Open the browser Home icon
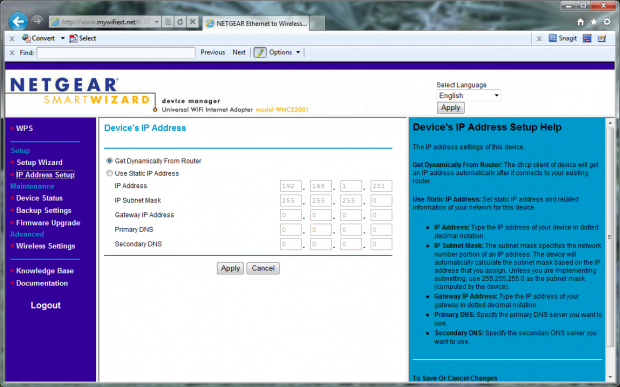The width and height of the screenshot is (620, 387). [x=580, y=22]
